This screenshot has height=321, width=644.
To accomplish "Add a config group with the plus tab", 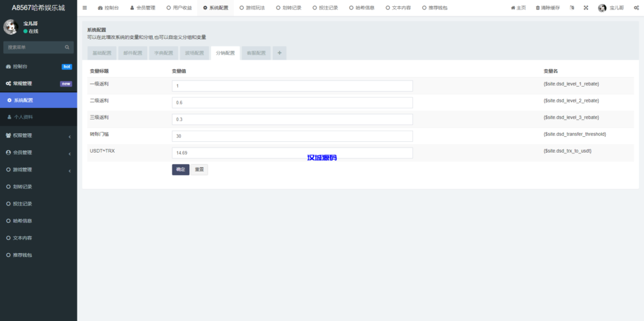I will (280, 53).
